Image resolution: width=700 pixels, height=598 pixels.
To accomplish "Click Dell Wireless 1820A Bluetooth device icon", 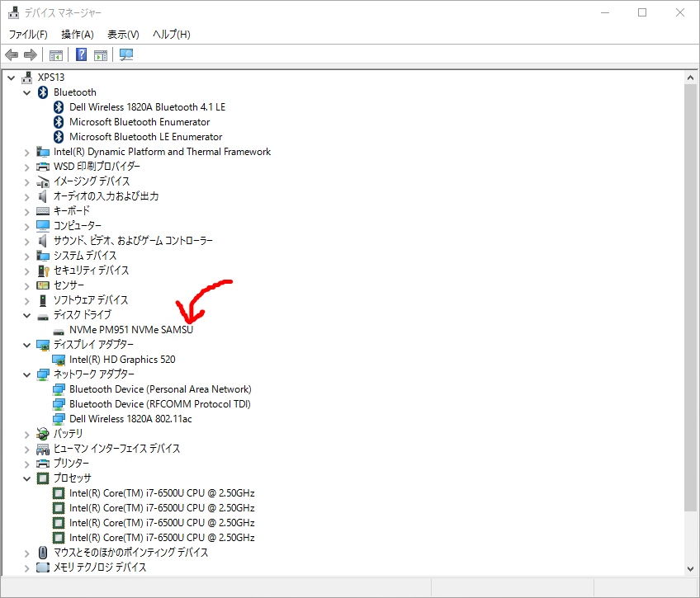I will pos(59,107).
